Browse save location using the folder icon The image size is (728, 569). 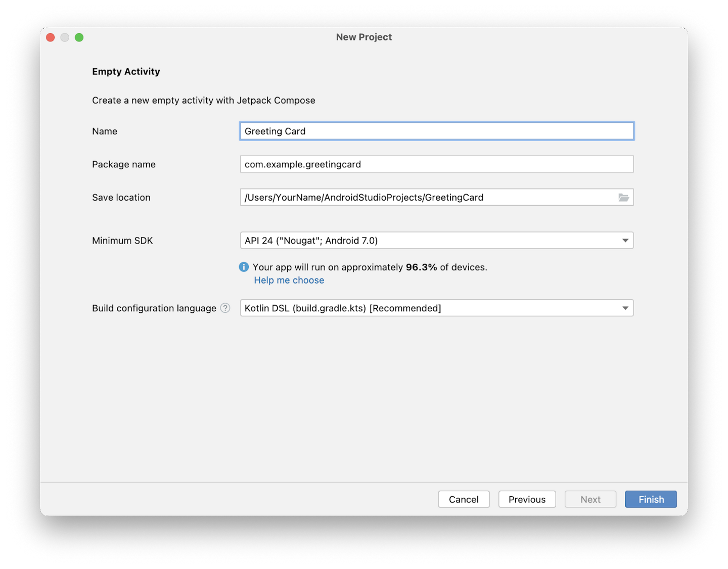coord(624,197)
